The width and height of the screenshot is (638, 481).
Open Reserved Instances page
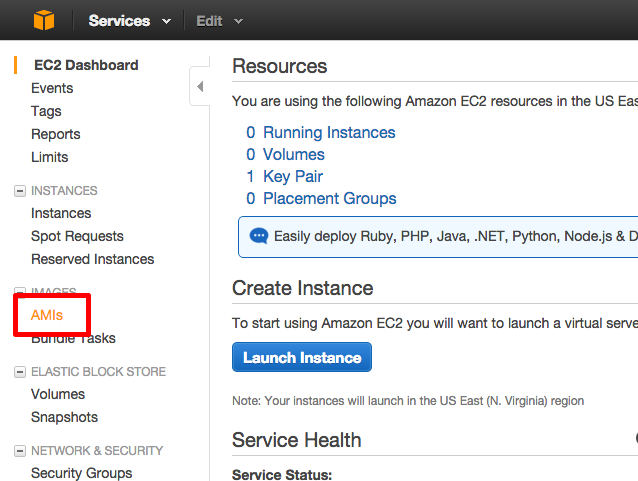(x=93, y=259)
